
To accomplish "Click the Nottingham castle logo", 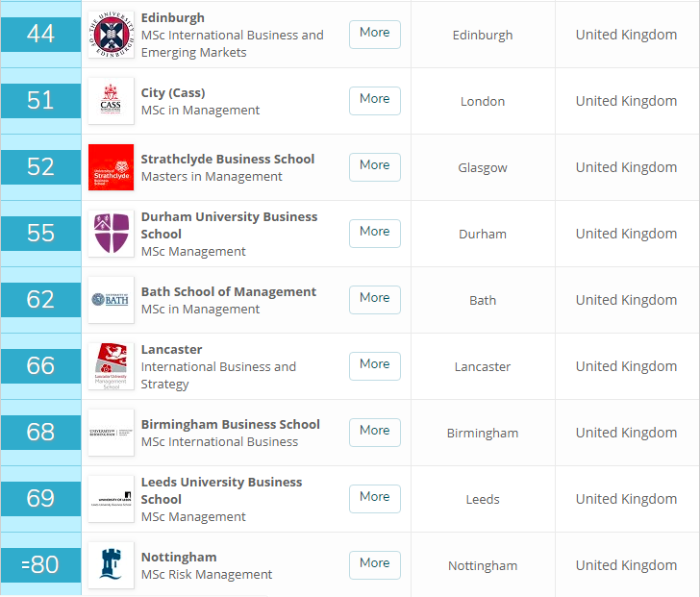I will 111,565.
